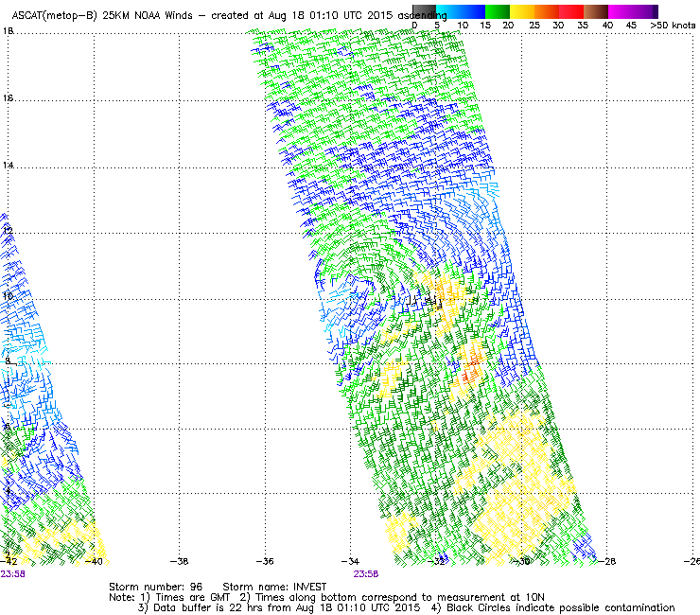700x615 pixels.
Task: Click the orange-red high wind barbs near 8N
Action: [470, 364]
